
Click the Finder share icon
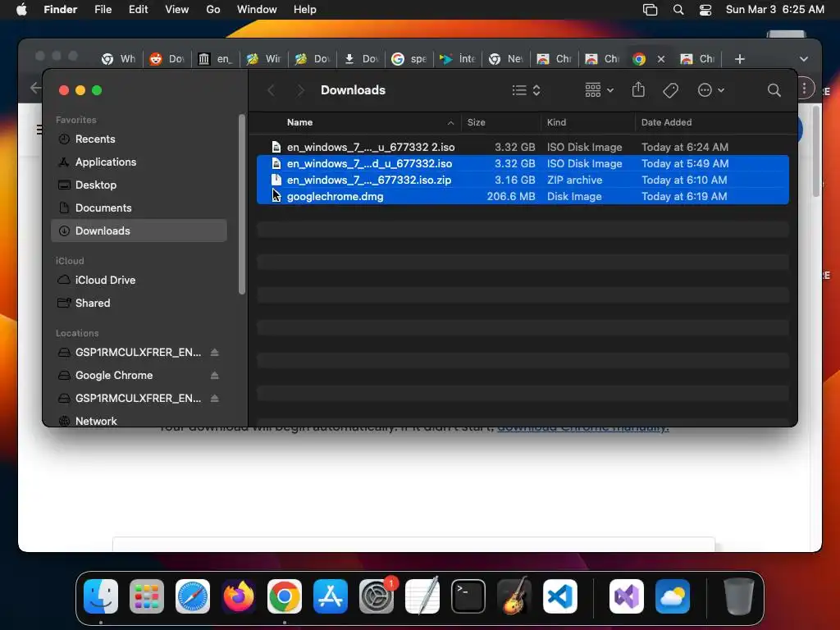click(638, 90)
